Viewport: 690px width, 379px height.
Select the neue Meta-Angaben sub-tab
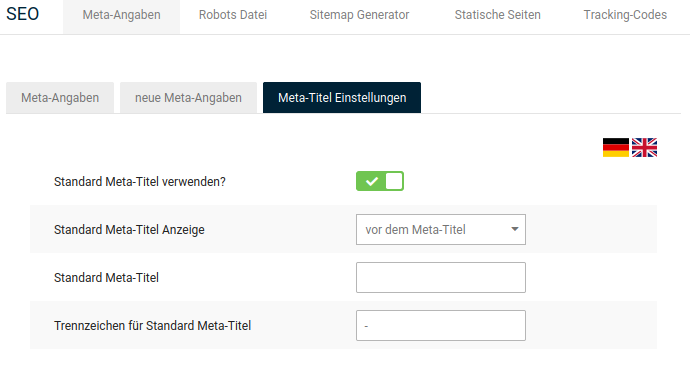[188, 98]
